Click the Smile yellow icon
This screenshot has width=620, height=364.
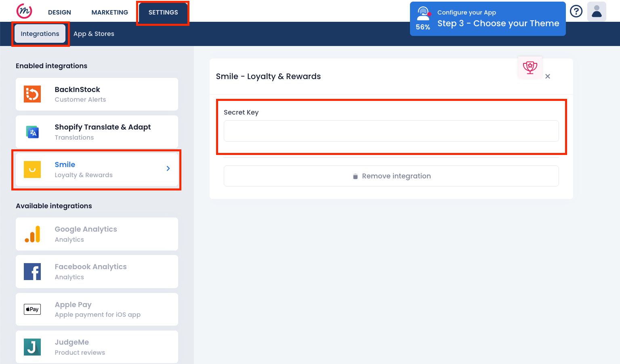point(32,169)
